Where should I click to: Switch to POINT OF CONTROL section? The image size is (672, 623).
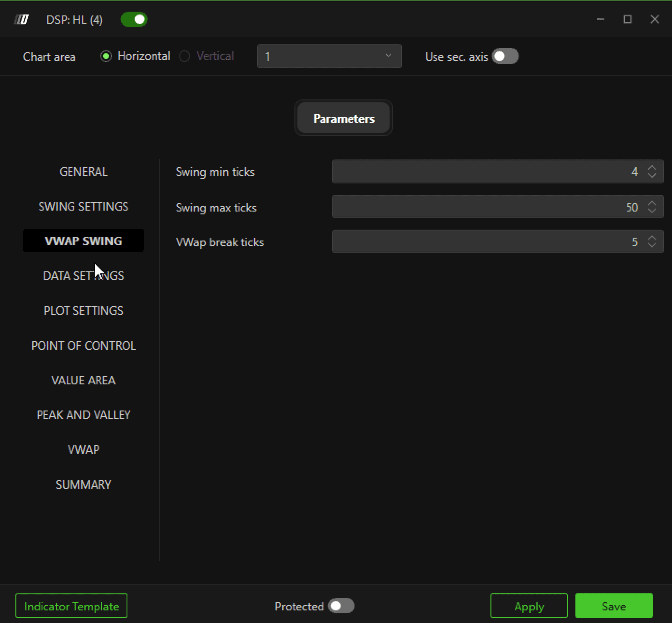(83, 345)
